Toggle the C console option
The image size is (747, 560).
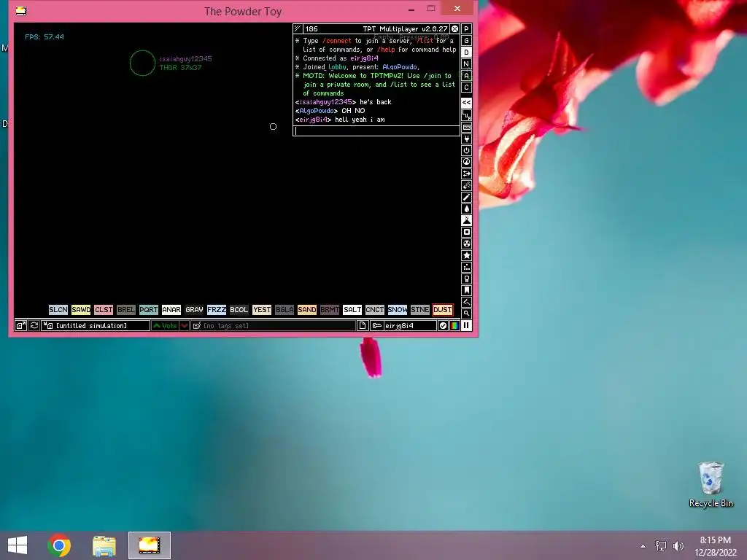pos(466,87)
